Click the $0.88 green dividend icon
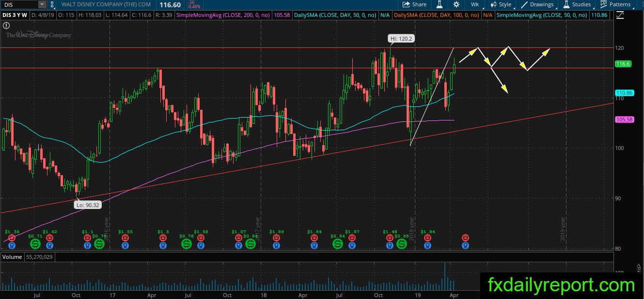 pyautogui.click(x=402, y=244)
